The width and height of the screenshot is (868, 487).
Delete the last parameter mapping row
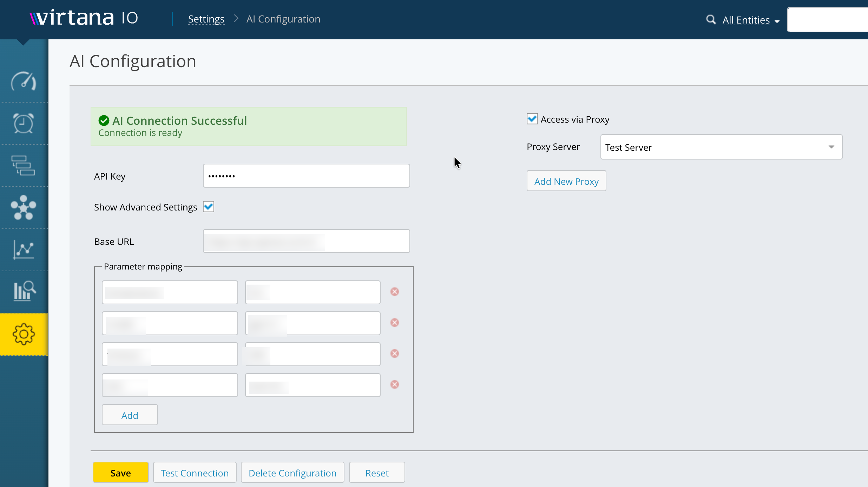coord(394,384)
